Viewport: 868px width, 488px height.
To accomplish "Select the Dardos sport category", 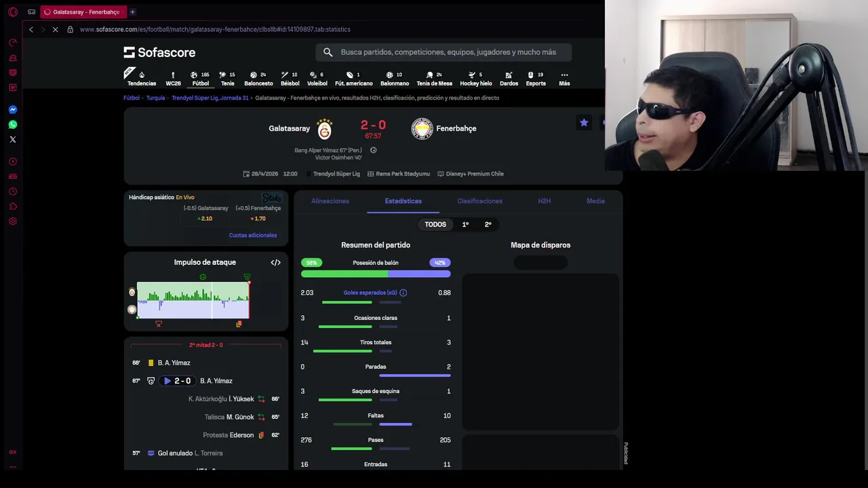I will 509,79.
